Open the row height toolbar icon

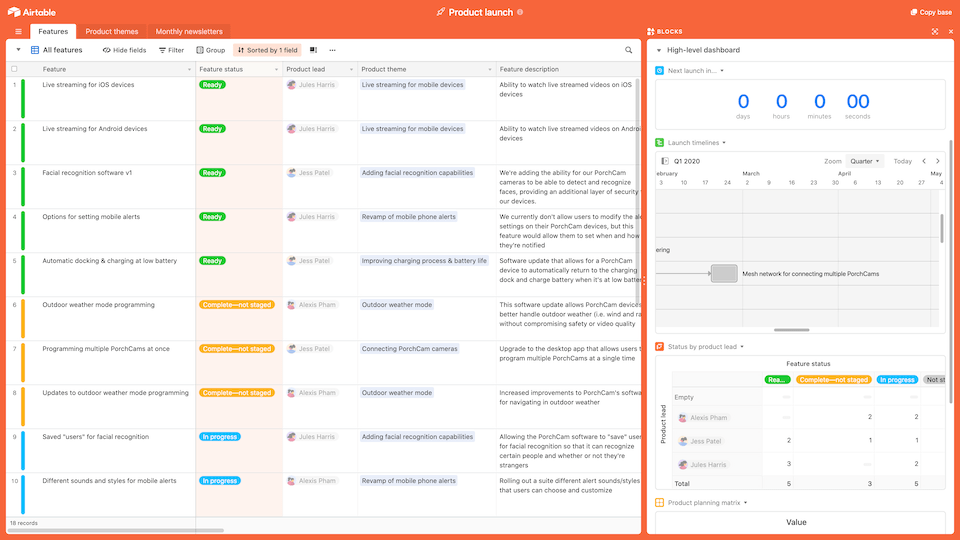click(313, 50)
